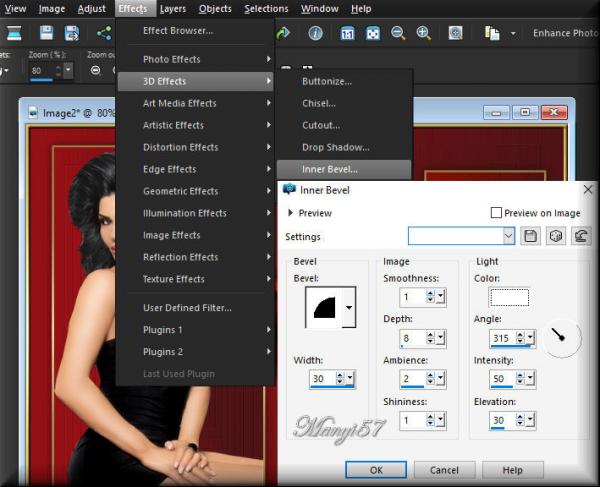This screenshot has width=600, height=487.
Task: Click the Light Color swatch
Action: click(509, 297)
